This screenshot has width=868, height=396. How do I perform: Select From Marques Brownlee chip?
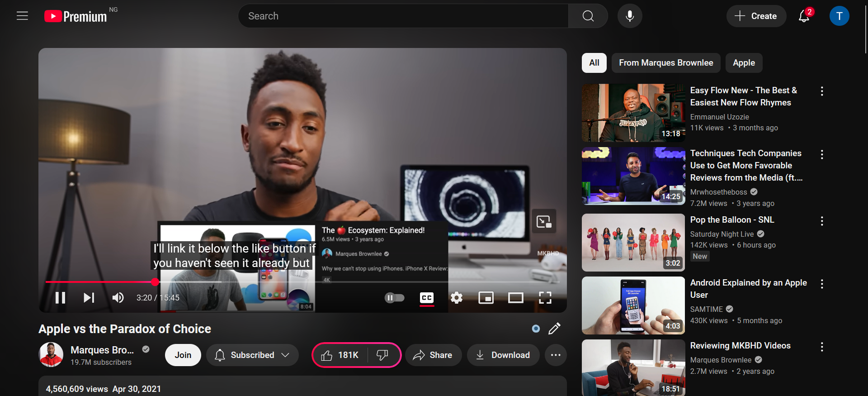666,63
